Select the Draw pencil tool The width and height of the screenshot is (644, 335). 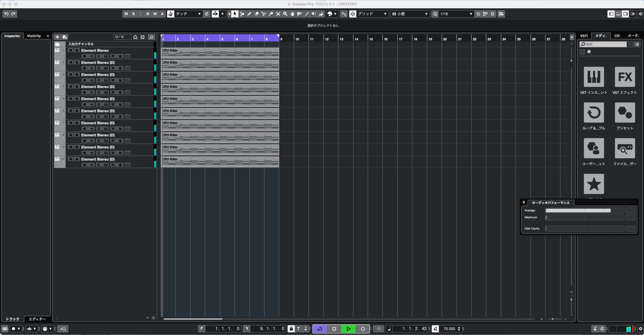(249, 14)
